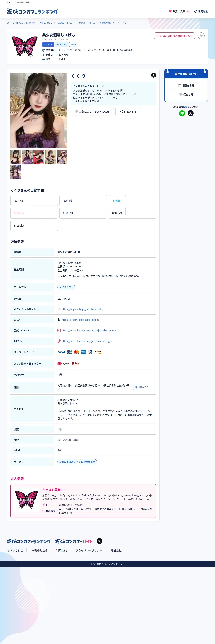
Task: Select the third thumbnail in red outfit
Action: tap(39, 157)
